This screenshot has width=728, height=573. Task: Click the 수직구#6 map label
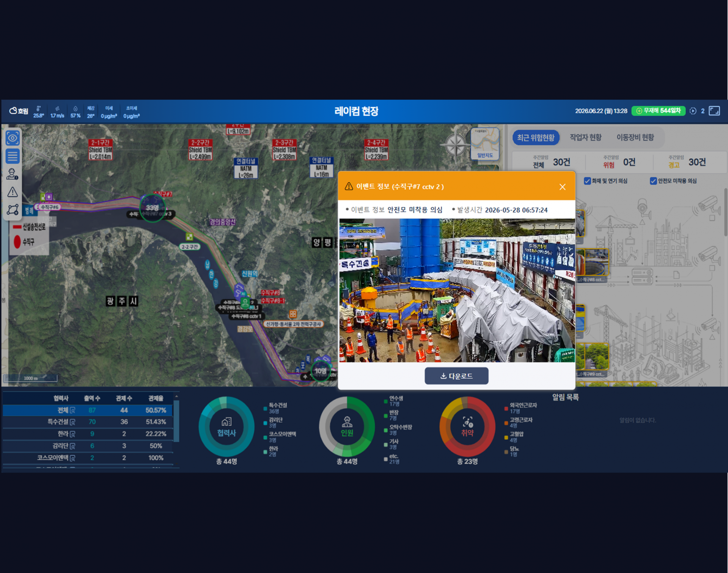coord(50,207)
